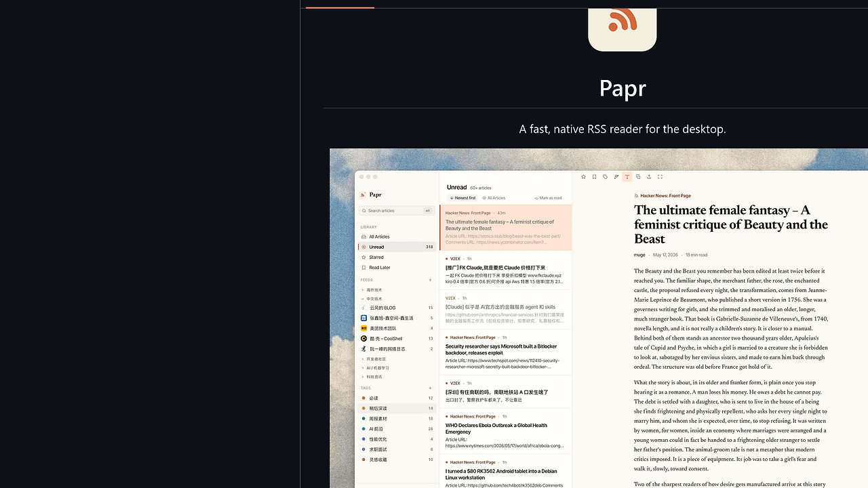Open the Newest first sort dropdown
Image resolution: width=868 pixels, height=488 pixels.
tap(463, 198)
